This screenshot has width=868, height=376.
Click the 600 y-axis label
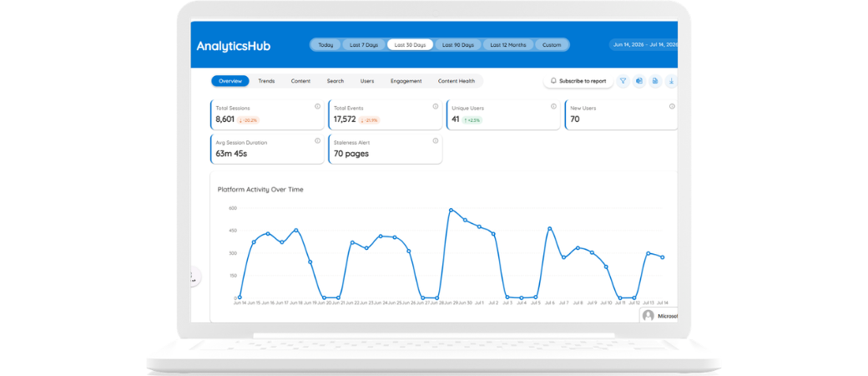(233, 209)
